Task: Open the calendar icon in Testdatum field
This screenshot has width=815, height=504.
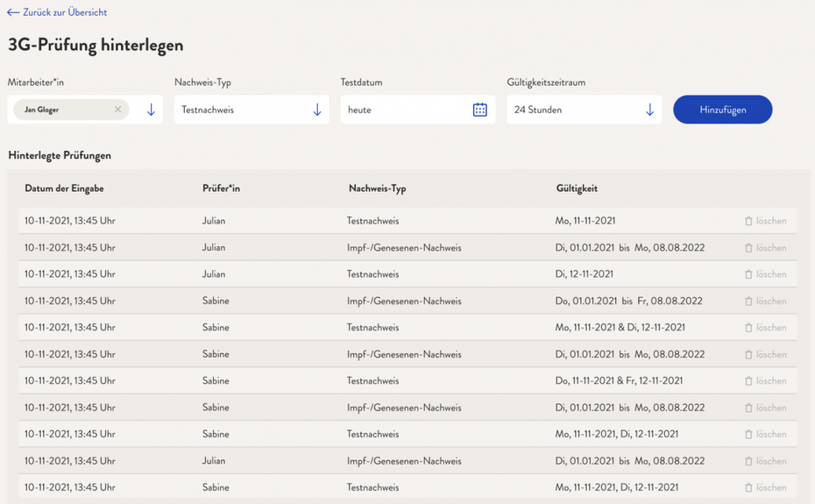Action: [479, 110]
